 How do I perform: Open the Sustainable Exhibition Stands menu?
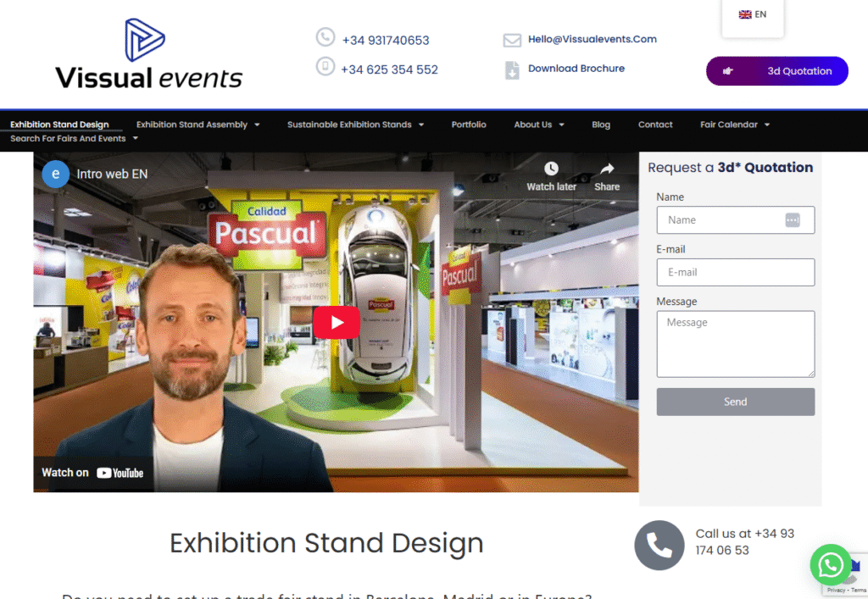(x=349, y=125)
